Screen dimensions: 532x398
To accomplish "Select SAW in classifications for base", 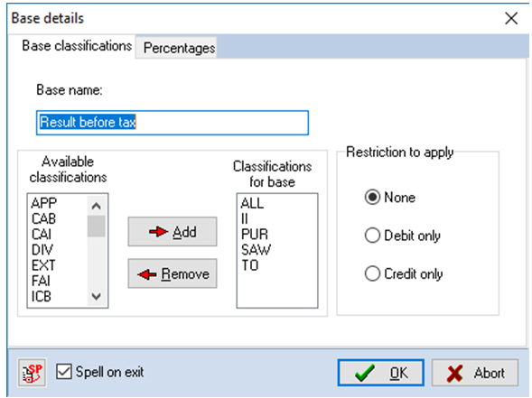I will (257, 250).
